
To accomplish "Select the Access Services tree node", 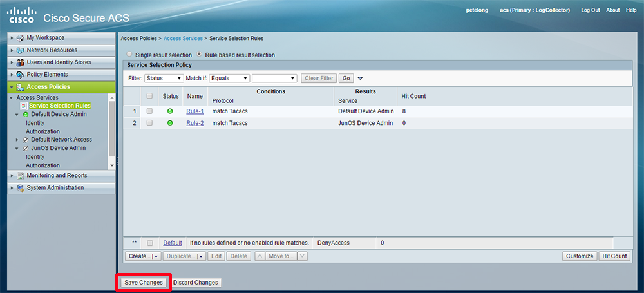I will pyautogui.click(x=37, y=97).
